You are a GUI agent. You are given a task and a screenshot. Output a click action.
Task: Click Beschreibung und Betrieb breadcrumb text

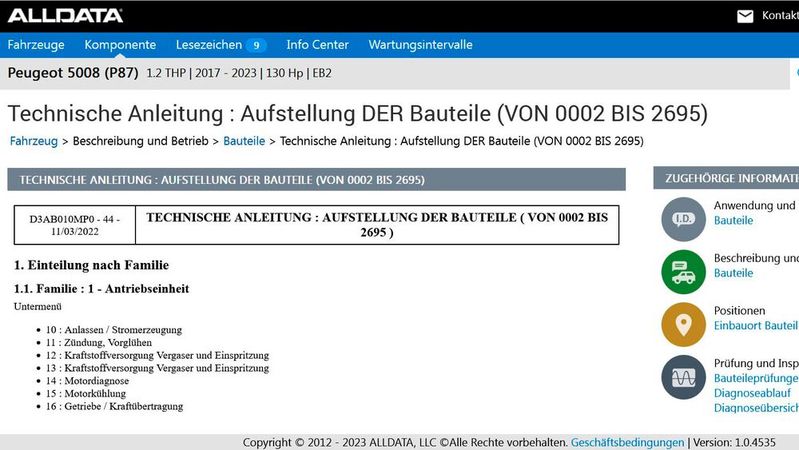pos(141,141)
